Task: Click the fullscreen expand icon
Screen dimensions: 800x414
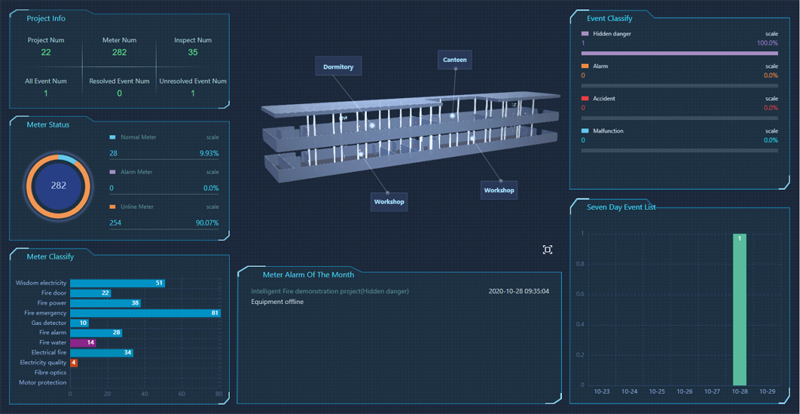Action: (x=547, y=249)
